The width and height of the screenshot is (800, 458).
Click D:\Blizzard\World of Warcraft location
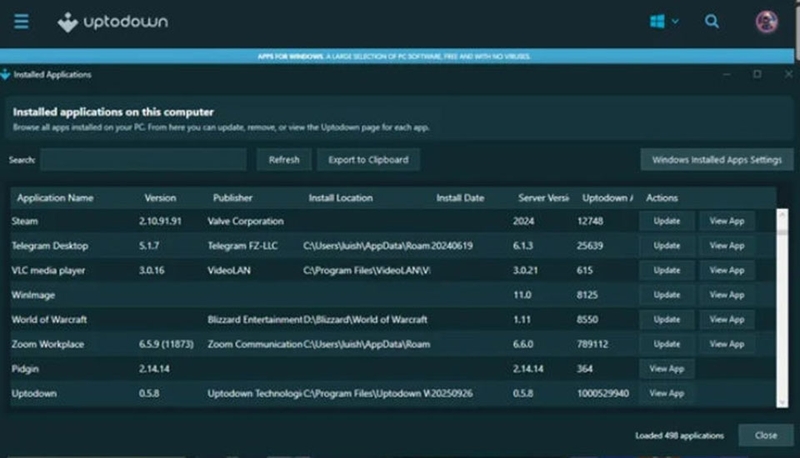pyautogui.click(x=365, y=319)
